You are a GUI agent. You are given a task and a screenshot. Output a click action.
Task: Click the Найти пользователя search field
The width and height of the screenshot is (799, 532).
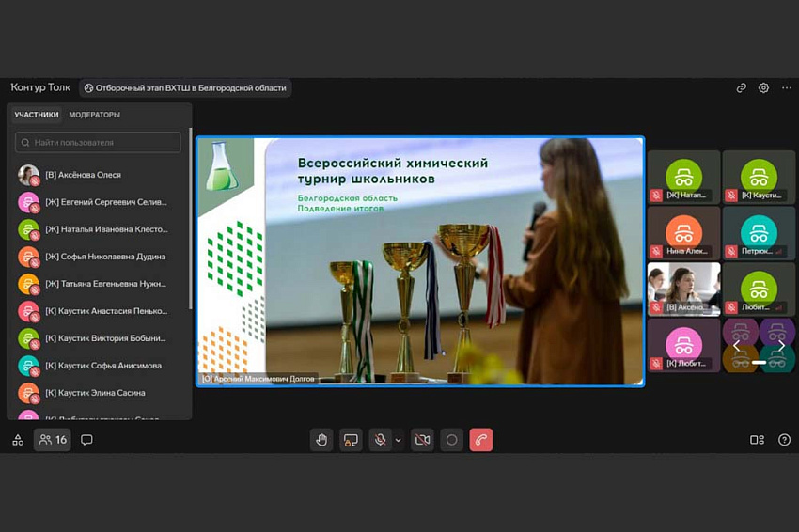tap(98, 143)
